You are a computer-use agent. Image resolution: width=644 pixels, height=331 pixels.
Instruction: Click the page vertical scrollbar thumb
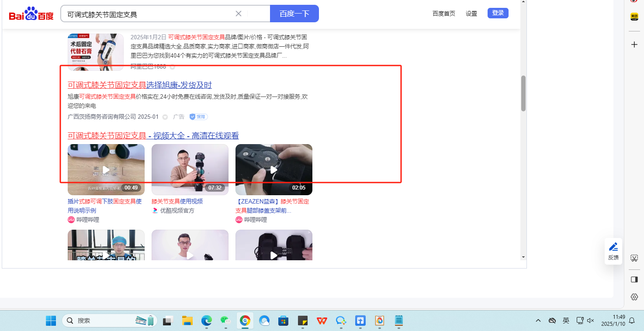[523, 93]
